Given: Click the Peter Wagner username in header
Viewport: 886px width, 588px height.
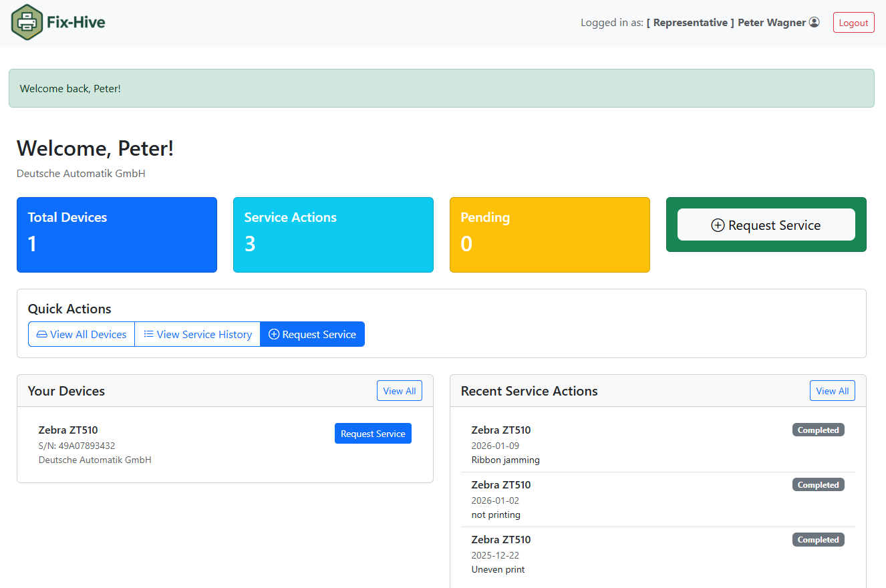Looking at the screenshot, I should [x=771, y=22].
